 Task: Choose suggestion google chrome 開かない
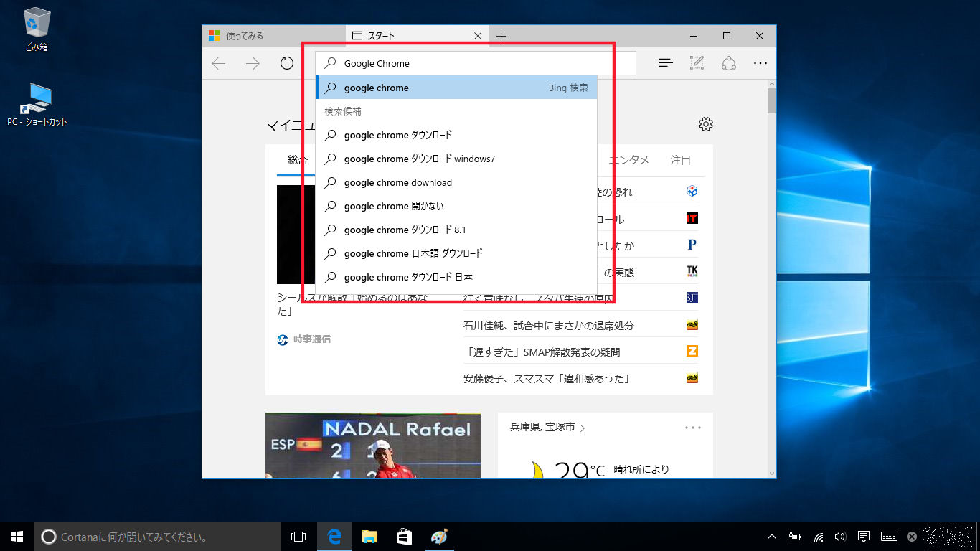pos(456,206)
